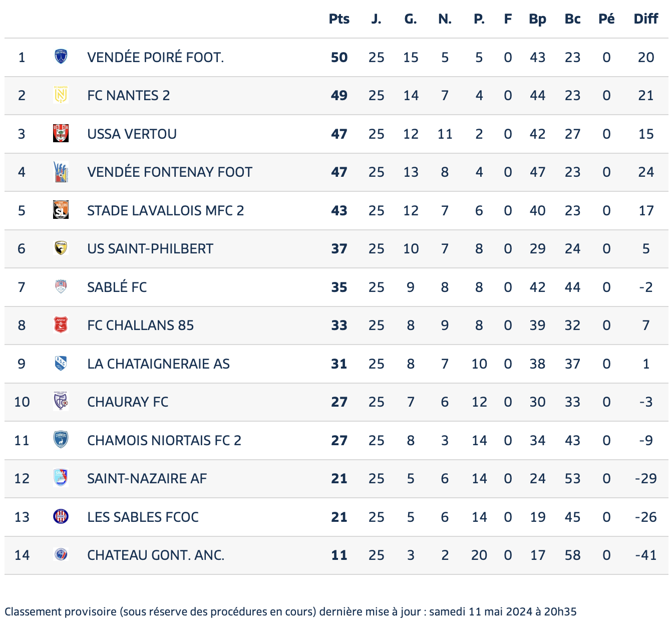Screen dimensions: 672x629
Task: Click the Stade Lavallois MFC 2 badge
Action: coord(61,210)
